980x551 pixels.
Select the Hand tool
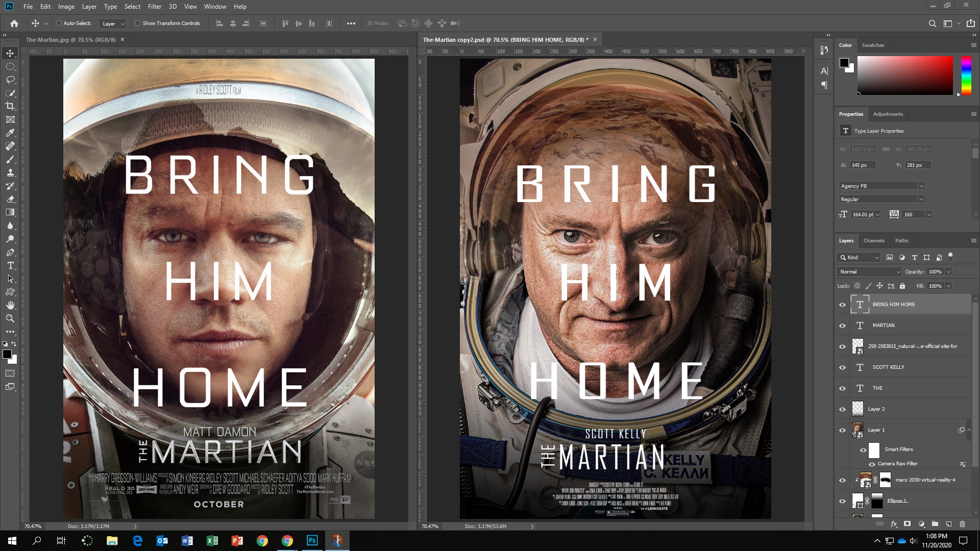click(x=10, y=305)
